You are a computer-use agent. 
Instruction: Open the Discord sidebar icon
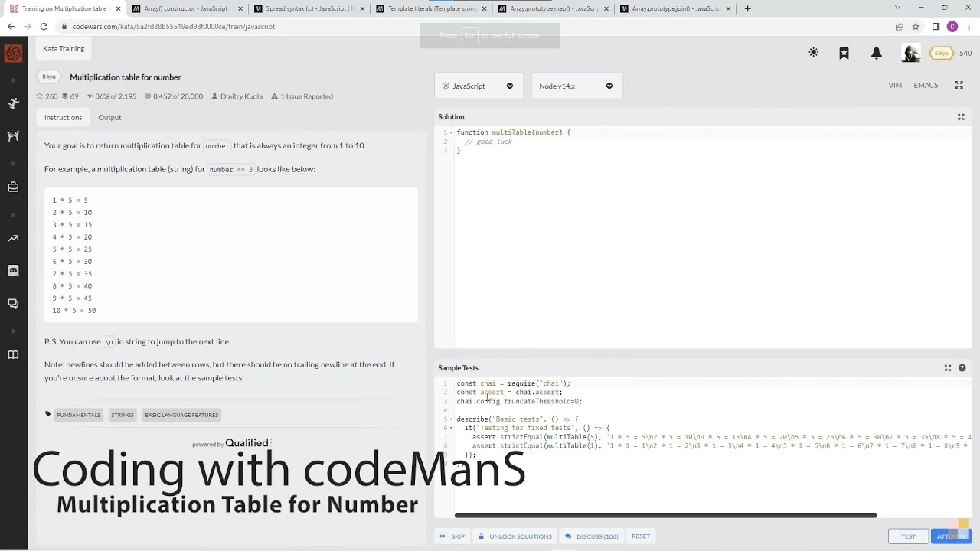[x=13, y=270]
